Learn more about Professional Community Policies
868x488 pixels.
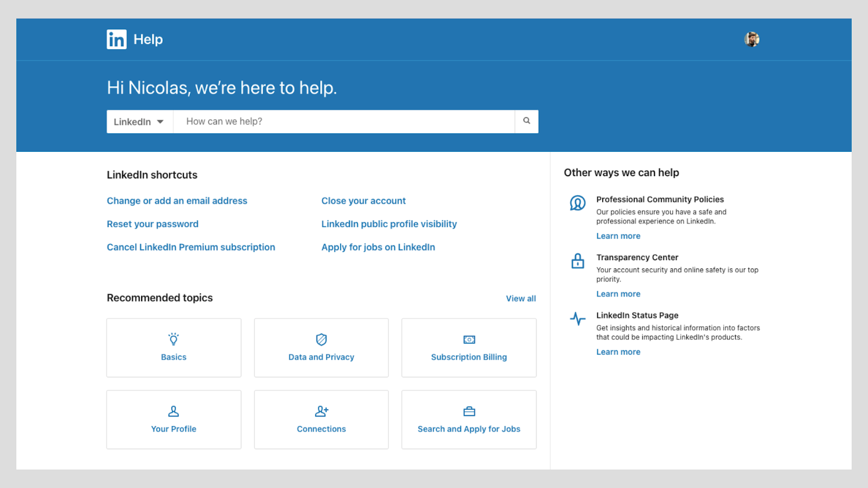pos(618,236)
